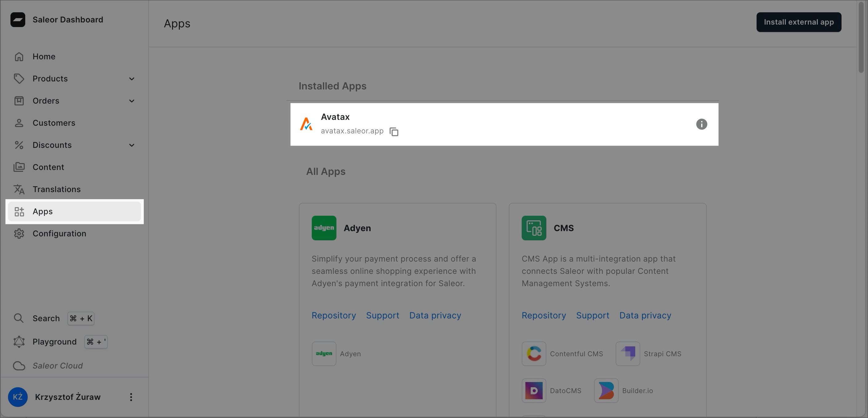This screenshot has height=418, width=868.
Task: Click the Adyen app icon
Action: [324, 228]
